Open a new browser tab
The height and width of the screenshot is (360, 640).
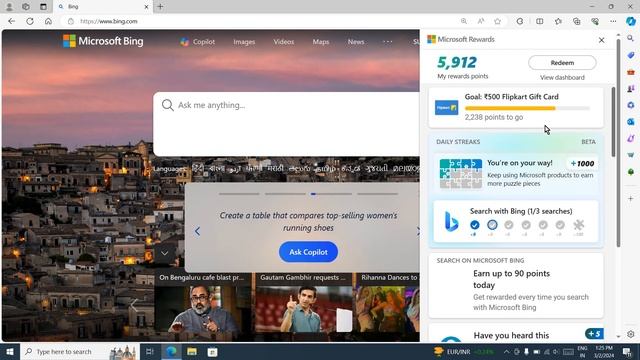point(160,7)
